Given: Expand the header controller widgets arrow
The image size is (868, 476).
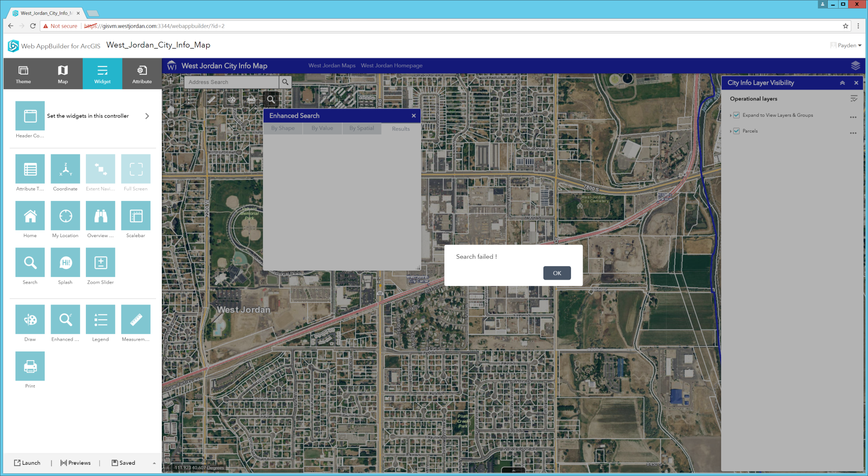Looking at the screenshot, I should pyautogui.click(x=147, y=116).
